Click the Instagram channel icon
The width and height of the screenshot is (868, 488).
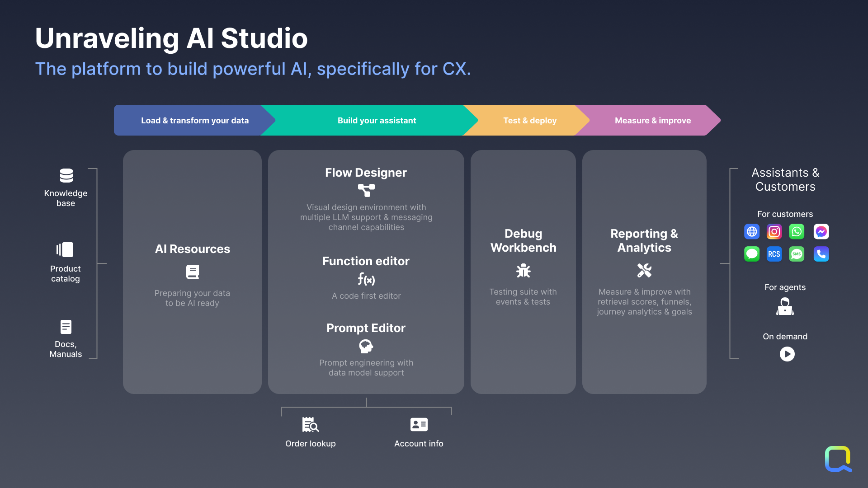pos(774,232)
